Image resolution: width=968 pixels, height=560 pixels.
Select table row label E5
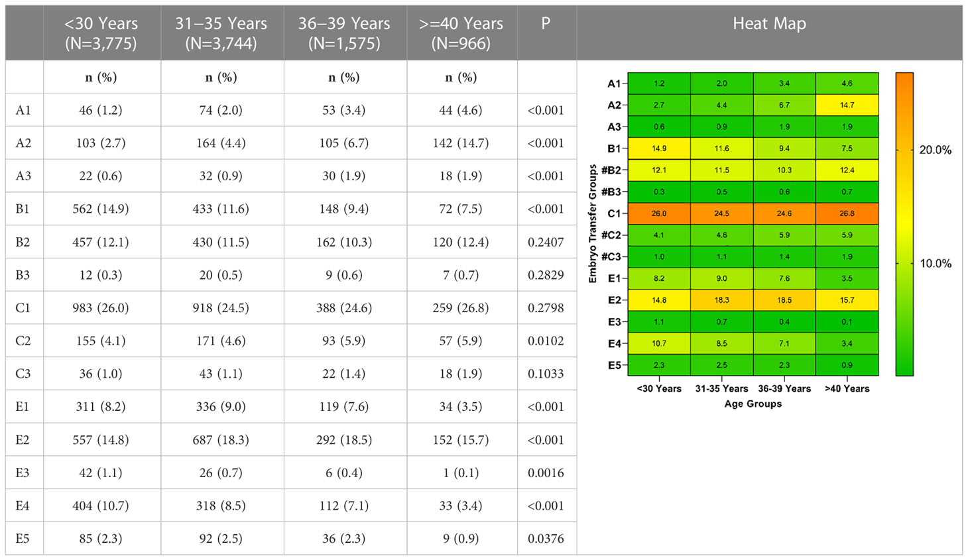tap(23, 539)
